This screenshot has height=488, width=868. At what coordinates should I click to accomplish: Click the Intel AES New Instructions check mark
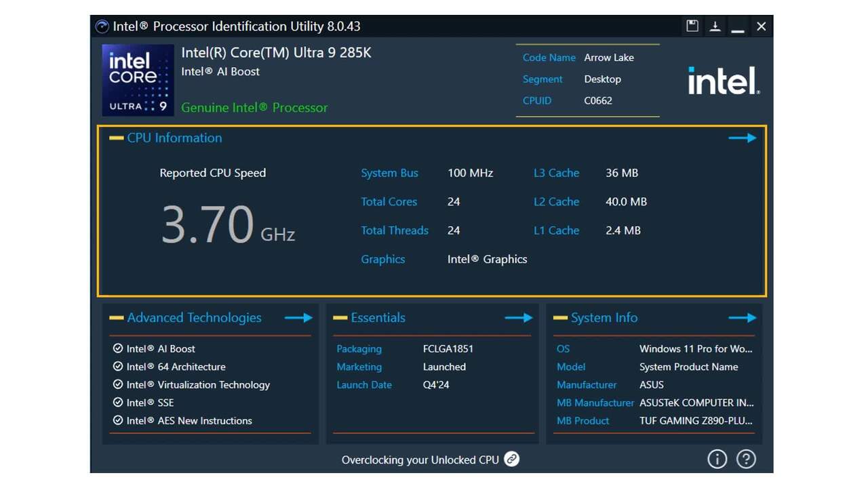(x=118, y=420)
